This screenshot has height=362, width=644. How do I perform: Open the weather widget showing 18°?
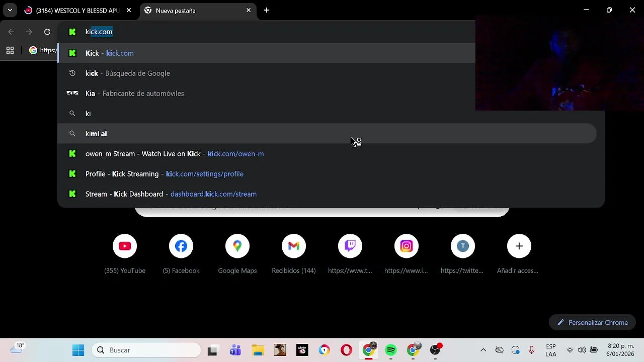(17, 348)
